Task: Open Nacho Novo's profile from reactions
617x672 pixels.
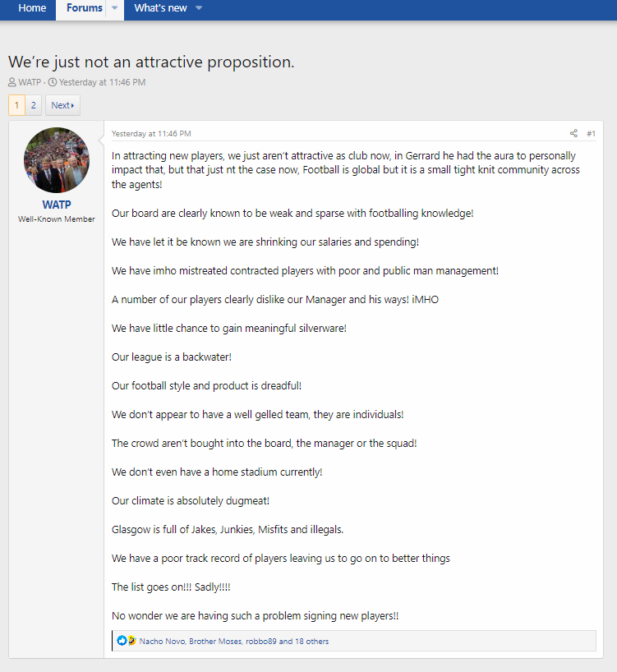Action: click(x=162, y=641)
